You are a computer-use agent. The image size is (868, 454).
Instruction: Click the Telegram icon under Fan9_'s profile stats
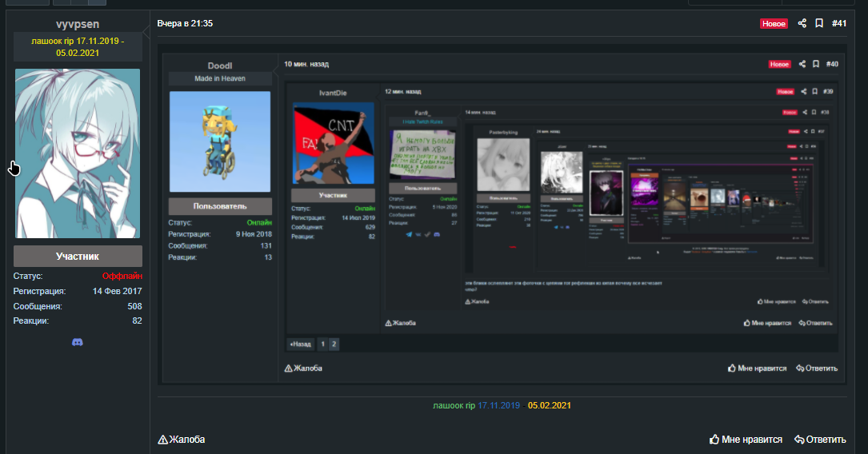pyautogui.click(x=410, y=234)
